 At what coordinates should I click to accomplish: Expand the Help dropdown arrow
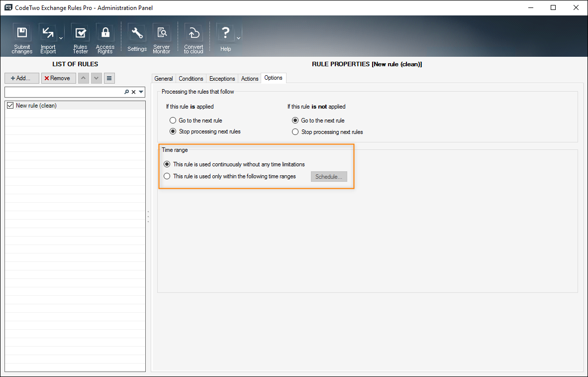pos(238,38)
